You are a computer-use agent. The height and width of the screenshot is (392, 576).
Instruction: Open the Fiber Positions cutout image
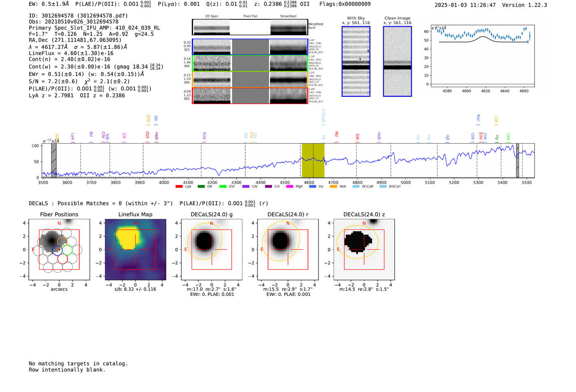(59, 250)
